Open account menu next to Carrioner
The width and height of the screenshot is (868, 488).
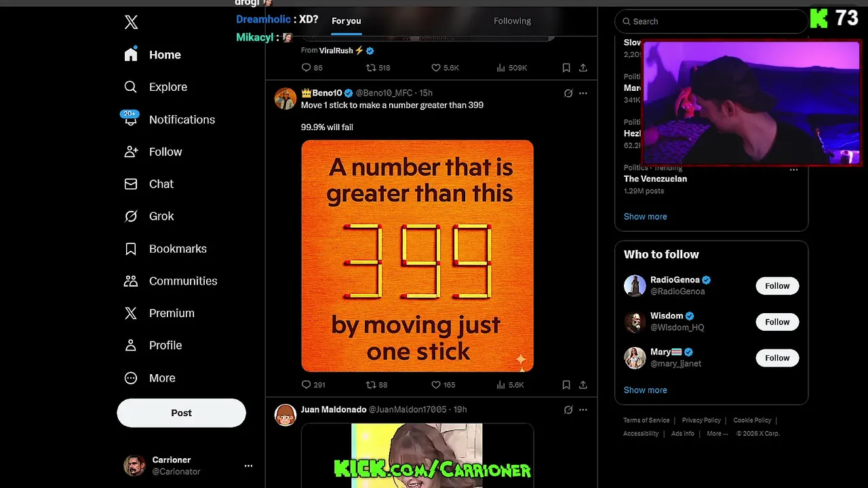click(x=248, y=466)
